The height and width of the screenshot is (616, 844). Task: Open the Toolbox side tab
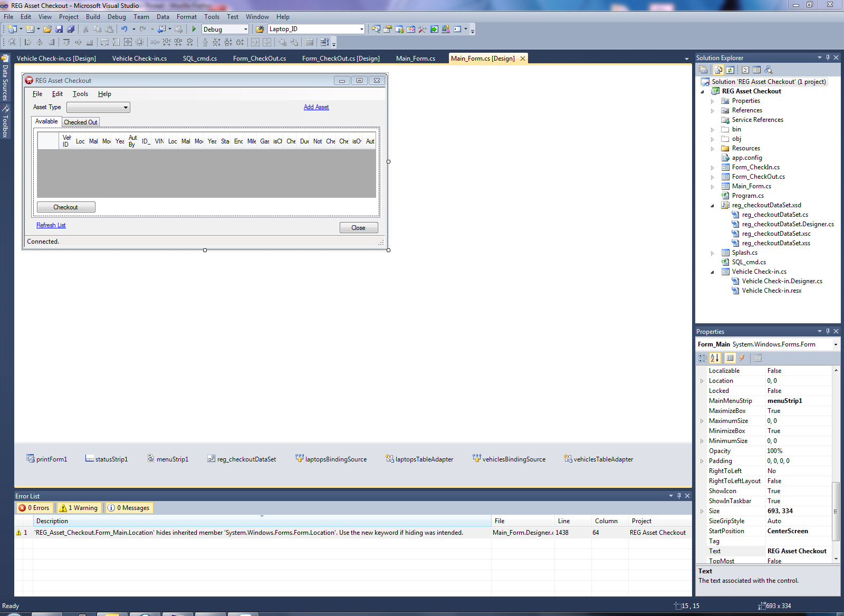[5, 122]
